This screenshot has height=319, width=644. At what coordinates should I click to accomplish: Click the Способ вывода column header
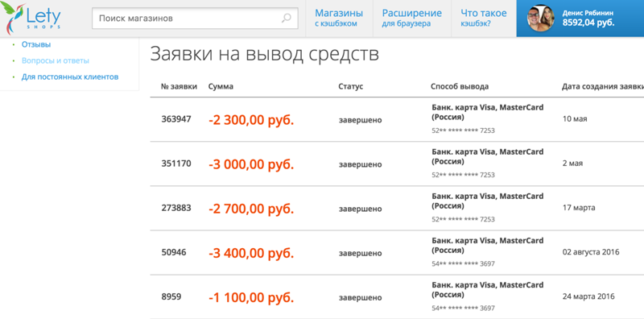tap(460, 87)
